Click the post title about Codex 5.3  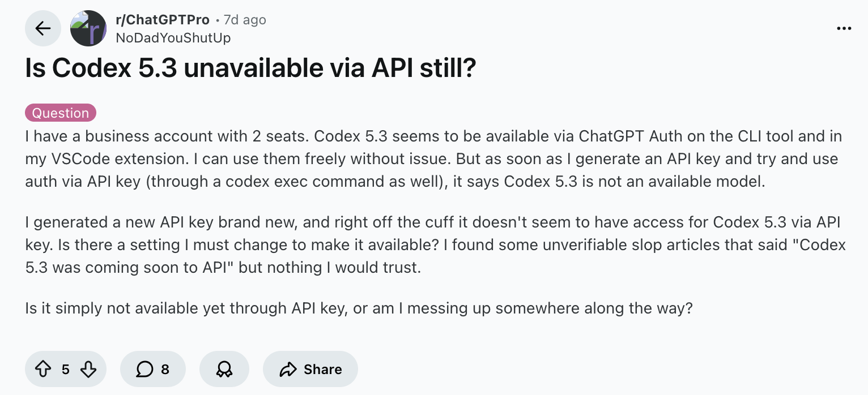tap(250, 68)
